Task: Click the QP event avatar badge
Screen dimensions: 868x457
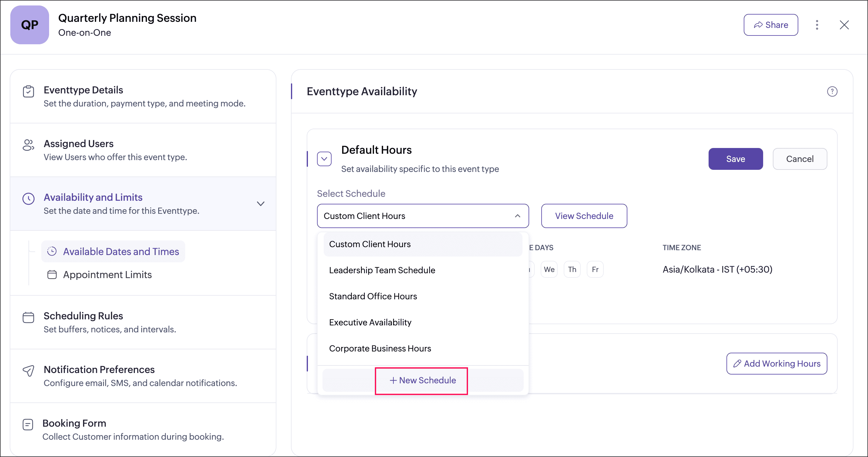Action: tap(30, 25)
